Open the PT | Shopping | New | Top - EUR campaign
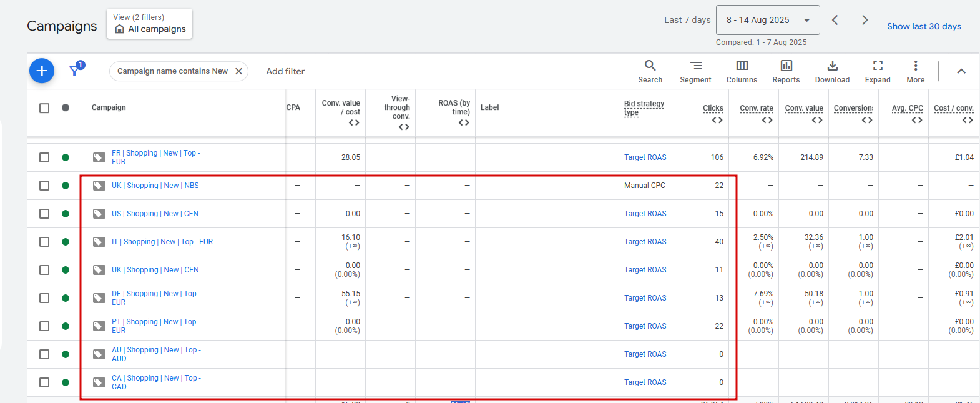Image resolution: width=980 pixels, height=403 pixels. click(155, 326)
